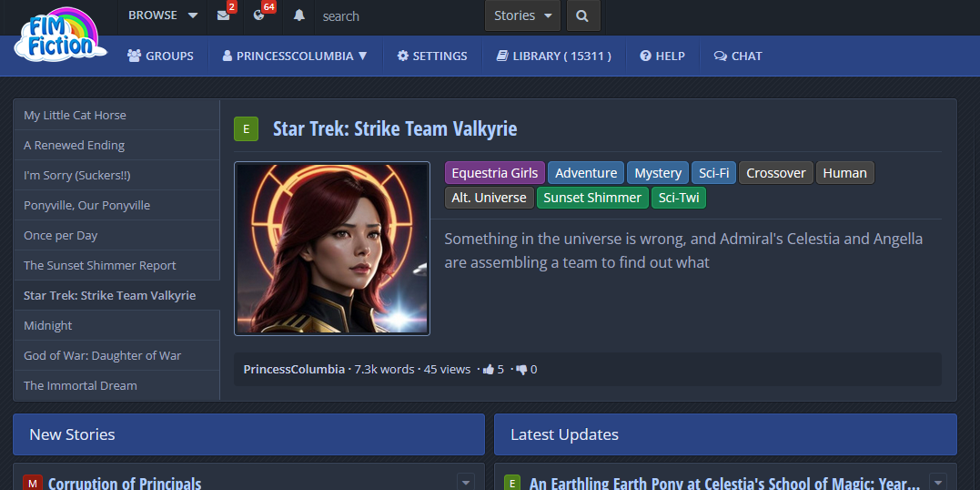Screen dimensions: 980x490
Task: Open the HELP page
Action: (662, 56)
